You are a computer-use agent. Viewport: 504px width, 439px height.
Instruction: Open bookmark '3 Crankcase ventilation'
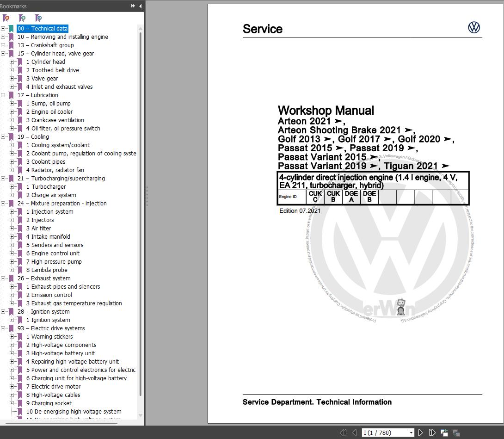click(55, 120)
